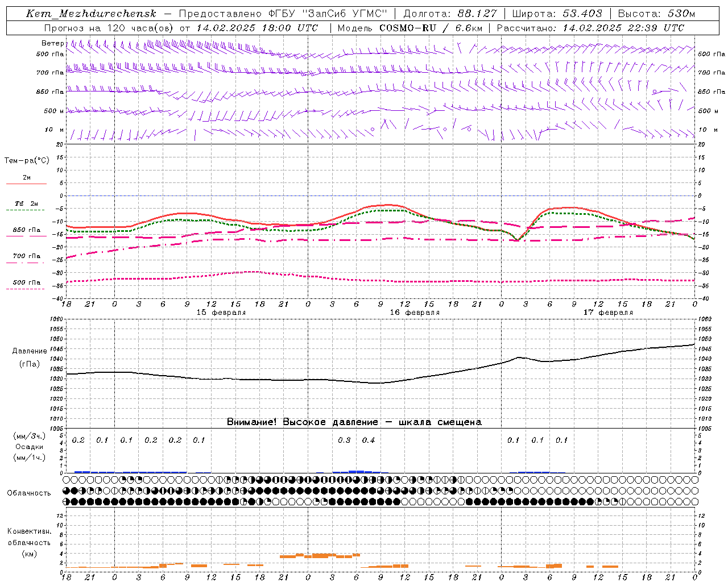Click left wind-level label 500 м

tap(54, 111)
